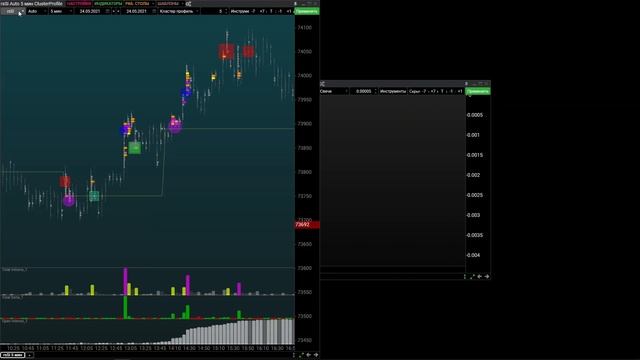
Task: Click scroll-right arrow at main chart bottom
Action: click(x=316, y=355)
